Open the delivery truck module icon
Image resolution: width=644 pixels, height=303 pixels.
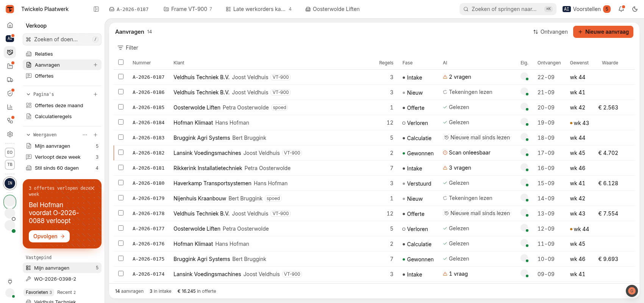point(10,80)
